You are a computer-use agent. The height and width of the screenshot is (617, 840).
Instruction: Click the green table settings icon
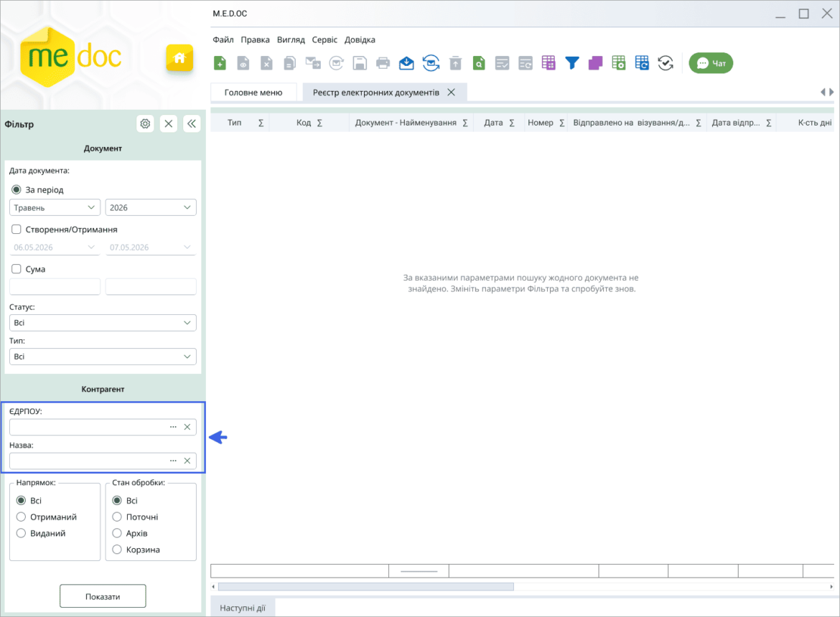[x=619, y=63]
